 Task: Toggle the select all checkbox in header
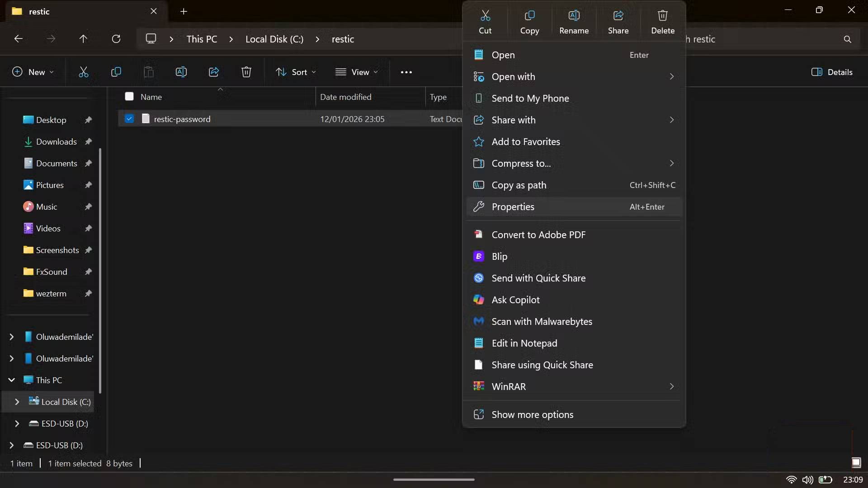(129, 96)
